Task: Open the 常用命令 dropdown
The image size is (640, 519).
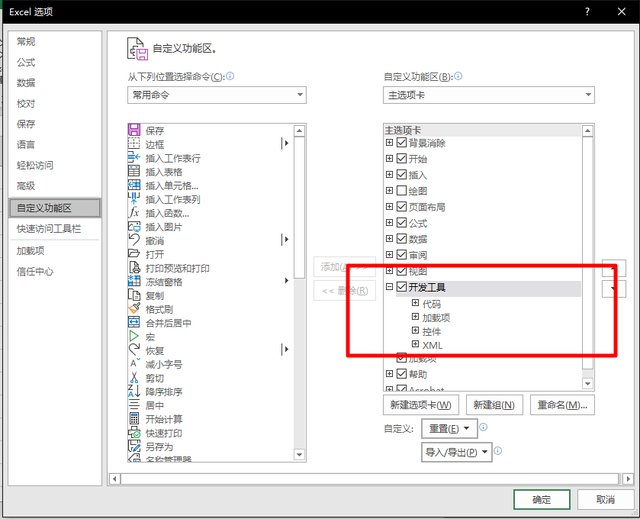Action: (217, 95)
